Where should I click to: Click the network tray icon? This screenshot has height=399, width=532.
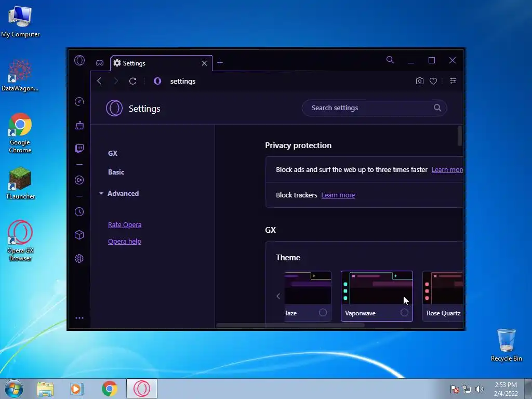coord(467,389)
